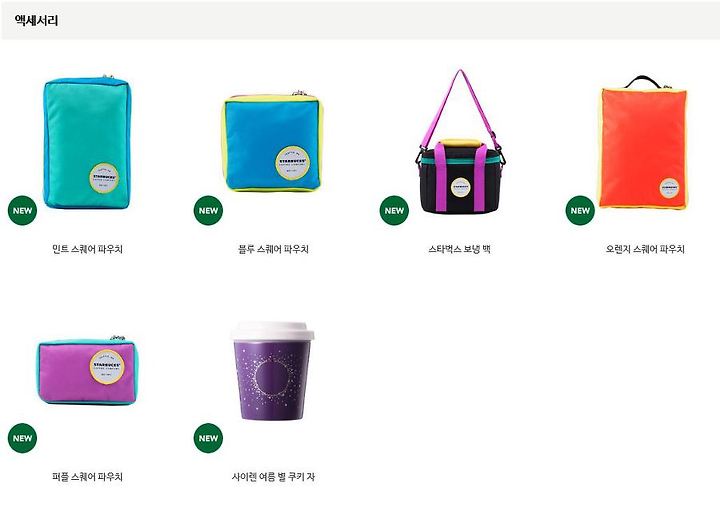Open the 사이렌 여름 별 쿠키 자 link
The image size is (720, 507).
click(273, 477)
